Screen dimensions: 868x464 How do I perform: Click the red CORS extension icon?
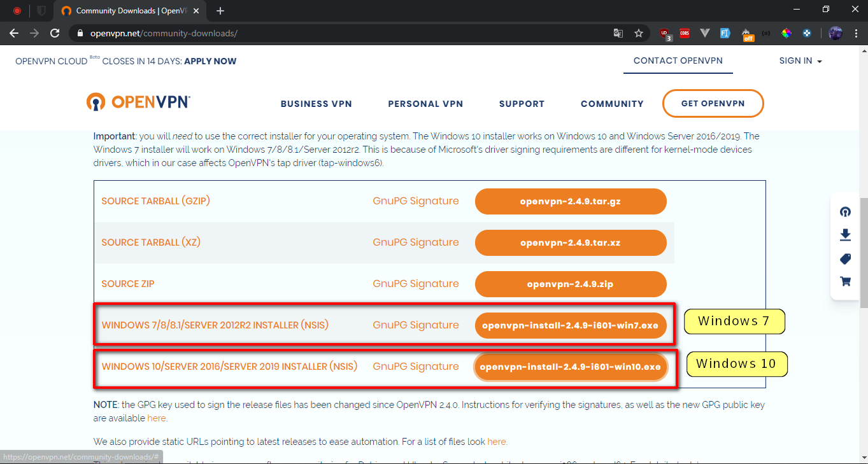tap(685, 34)
